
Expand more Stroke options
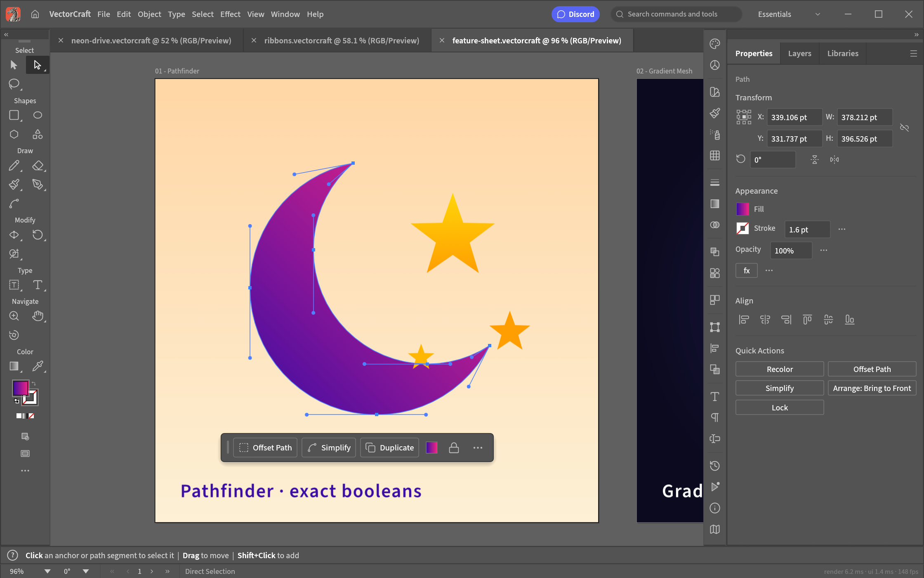(842, 229)
